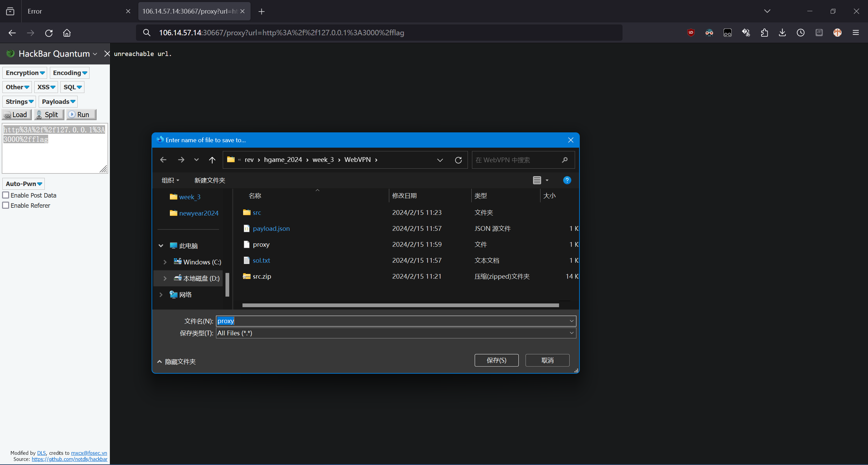Viewport: 868px width, 465px height.
Task: Refresh the save dialog folder view
Action: [x=458, y=160]
